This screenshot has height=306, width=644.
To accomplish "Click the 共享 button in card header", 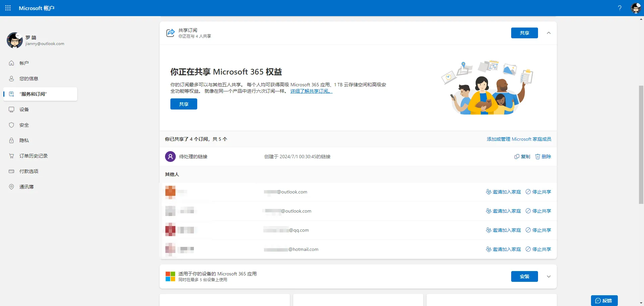I will pos(524,33).
